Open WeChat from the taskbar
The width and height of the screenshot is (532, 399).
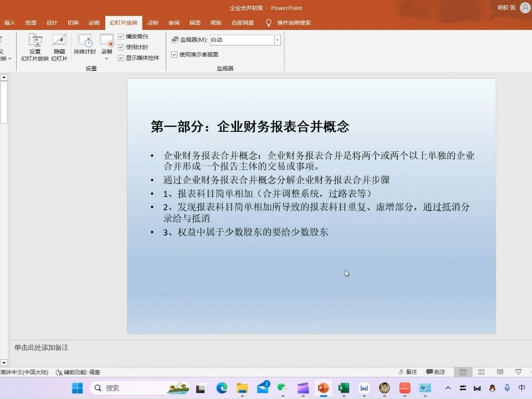click(x=282, y=388)
